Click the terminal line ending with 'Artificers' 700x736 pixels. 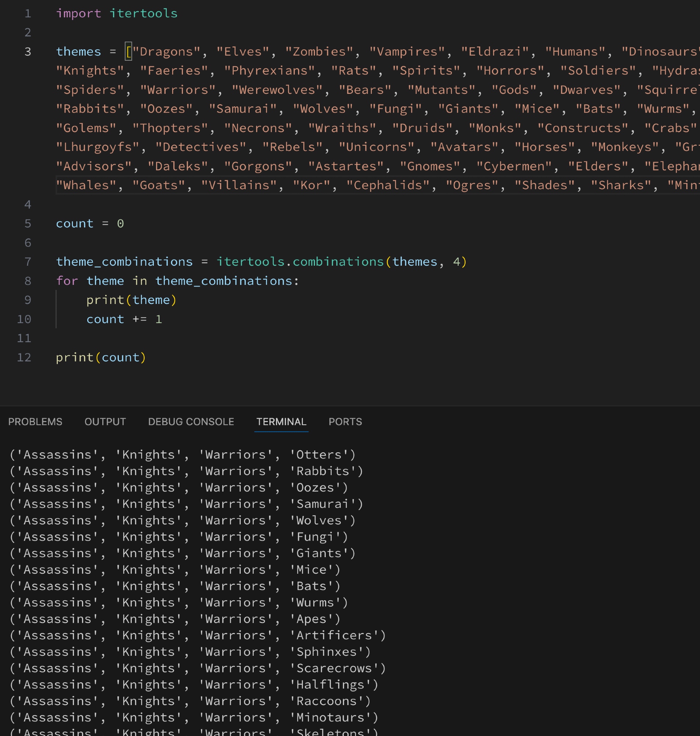point(197,635)
